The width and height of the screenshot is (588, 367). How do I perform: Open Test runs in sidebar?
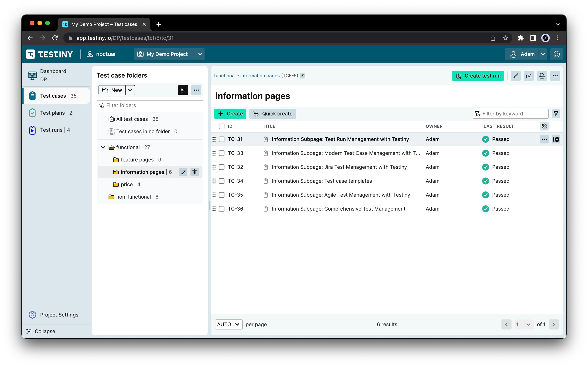[51, 130]
